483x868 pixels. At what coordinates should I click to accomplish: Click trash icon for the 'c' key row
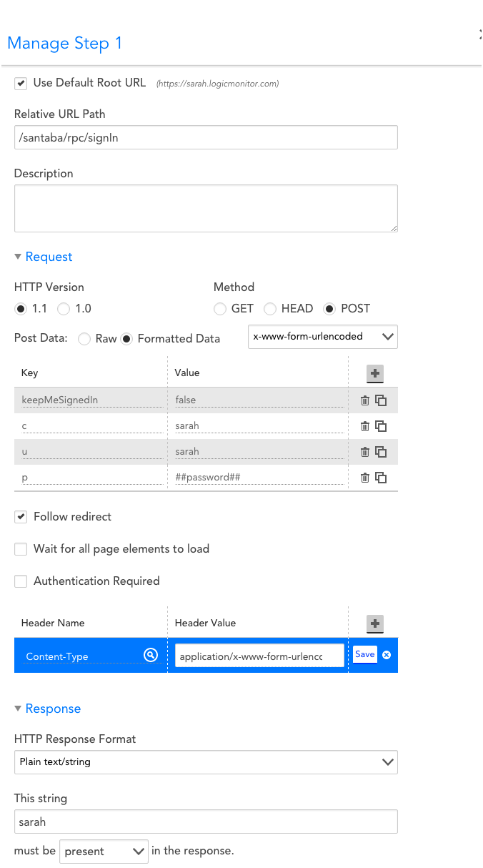coord(364,426)
